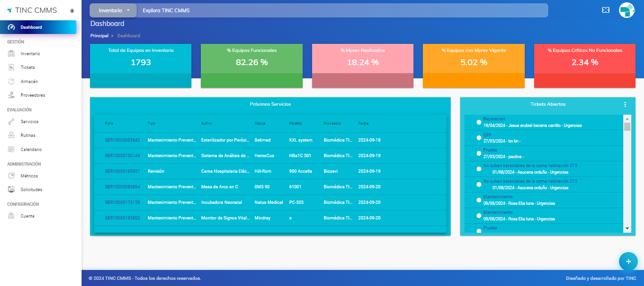Open the Calendario calendar icon
644x286 pixels.
pos(12,149)
